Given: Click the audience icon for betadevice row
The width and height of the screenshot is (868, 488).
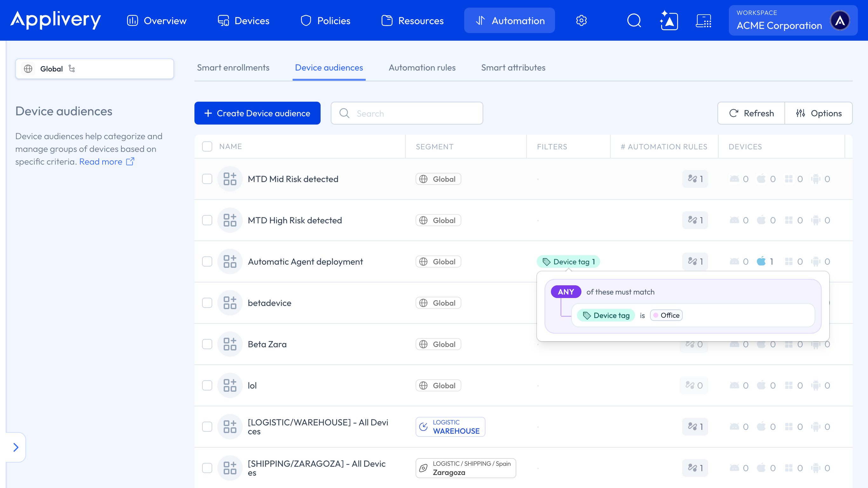Looking at the screenshot, I should pyautogui.click(x=230, y=303).
